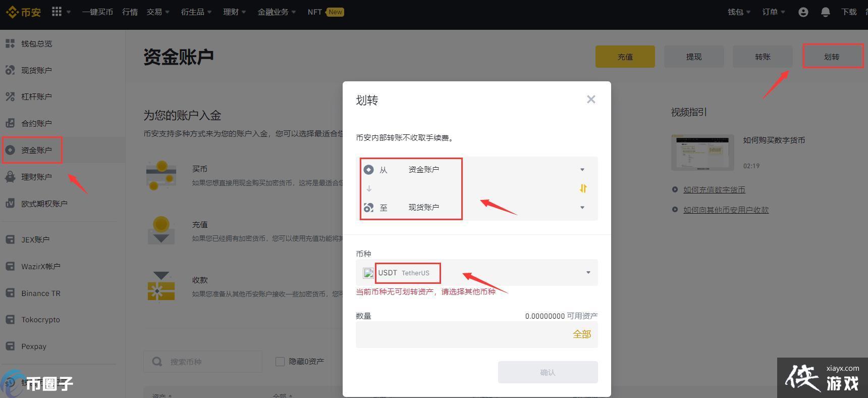The width and height of the screenshot is (868, 398).
Task: Click the yellow 充值 button
Action: pos(625,57)
